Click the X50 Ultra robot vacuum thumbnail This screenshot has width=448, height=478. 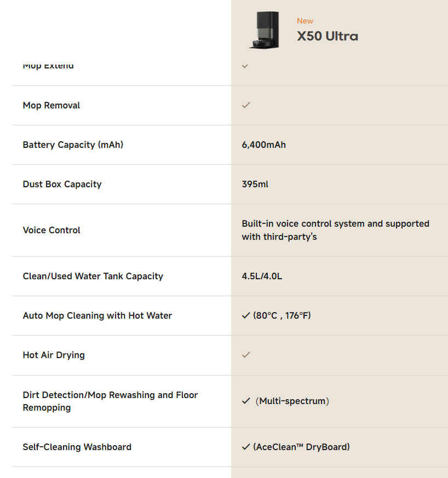tap(264, 31)
